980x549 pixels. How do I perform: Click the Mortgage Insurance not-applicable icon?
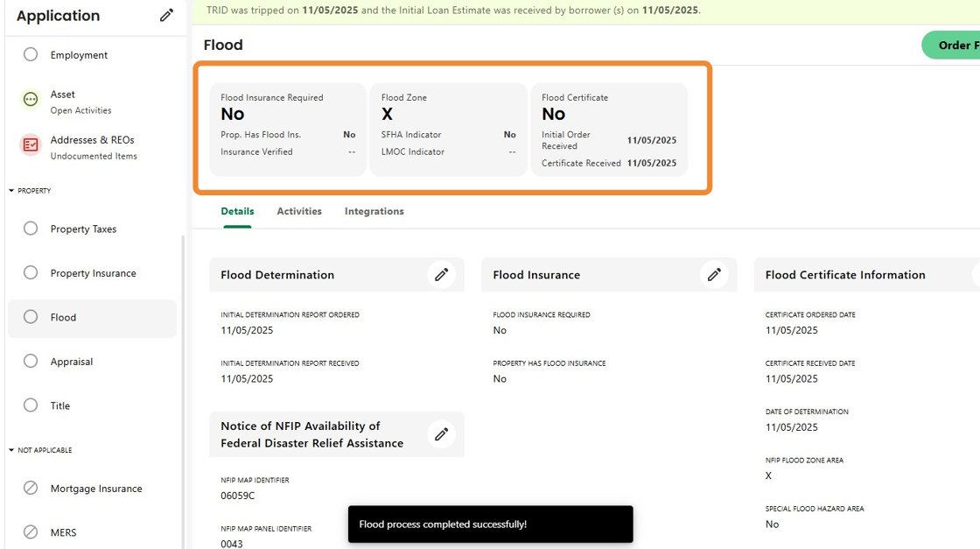coord(31,489)
